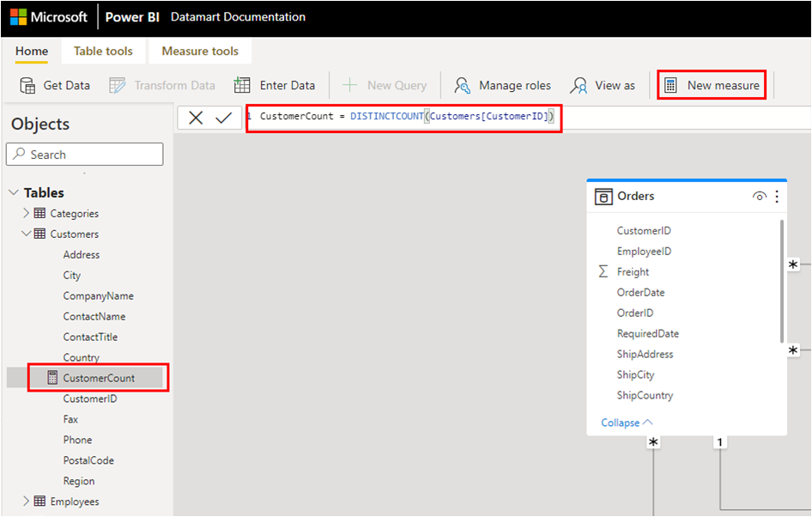Click the sigma icon beside Freight

(x=603, y=271)
